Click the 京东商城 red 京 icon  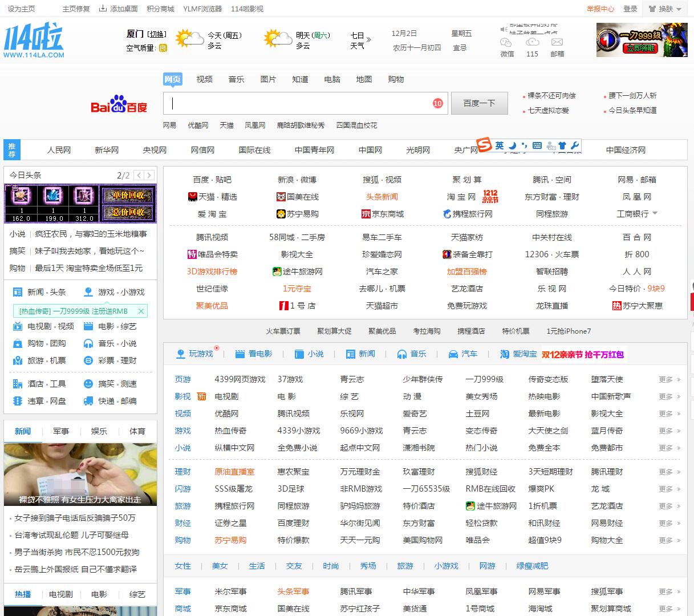366,214
